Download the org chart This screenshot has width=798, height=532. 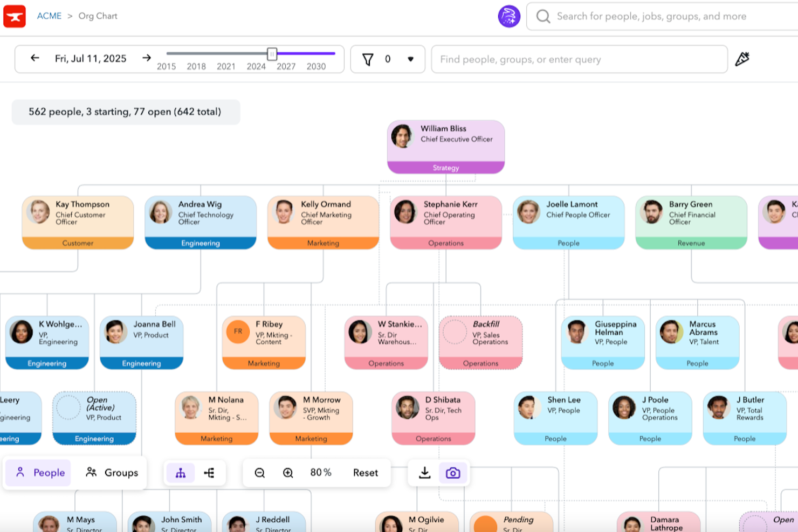click(425, 473)
